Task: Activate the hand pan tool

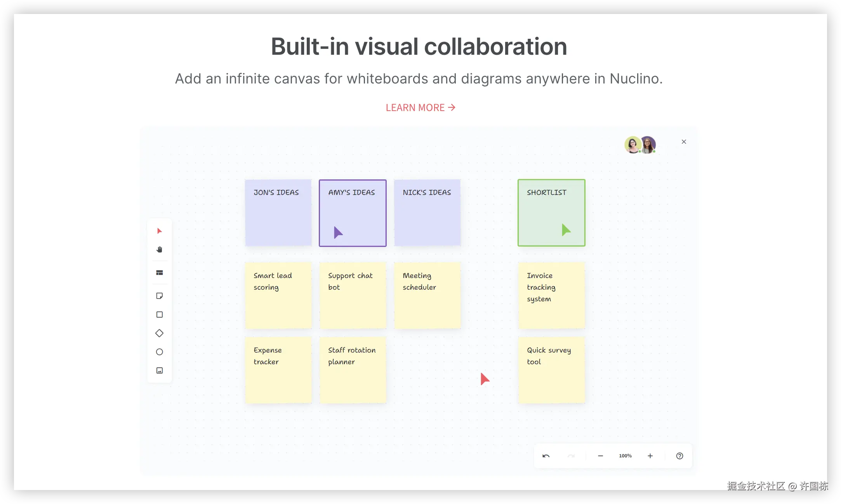Action: [x=159, y=250]
